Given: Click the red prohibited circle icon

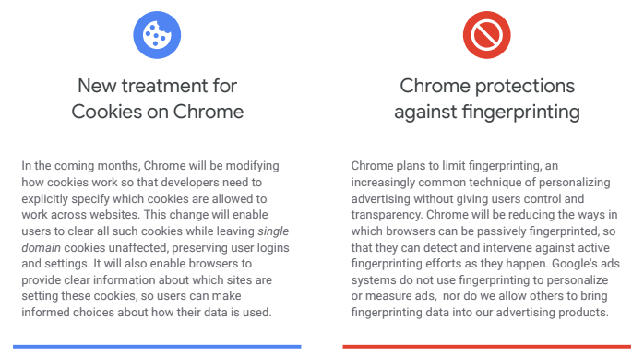Looking at the screenshot, I should 487,35.
